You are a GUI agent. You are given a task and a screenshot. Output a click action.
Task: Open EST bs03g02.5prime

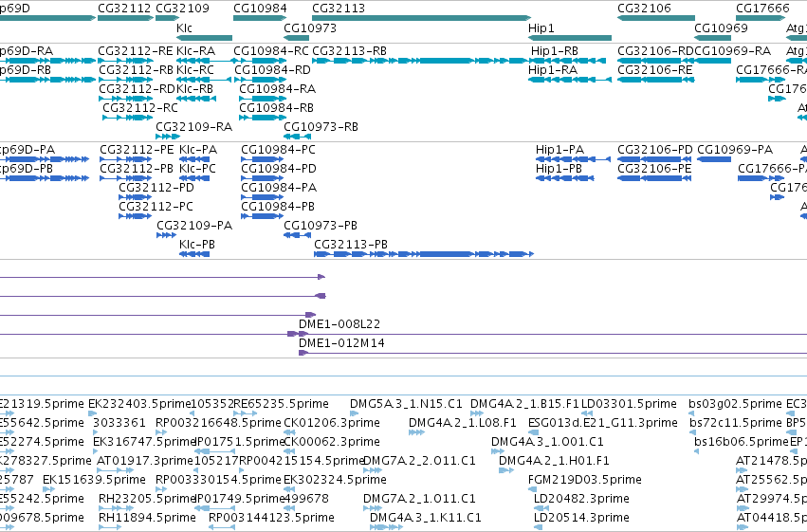pos(691,413)
